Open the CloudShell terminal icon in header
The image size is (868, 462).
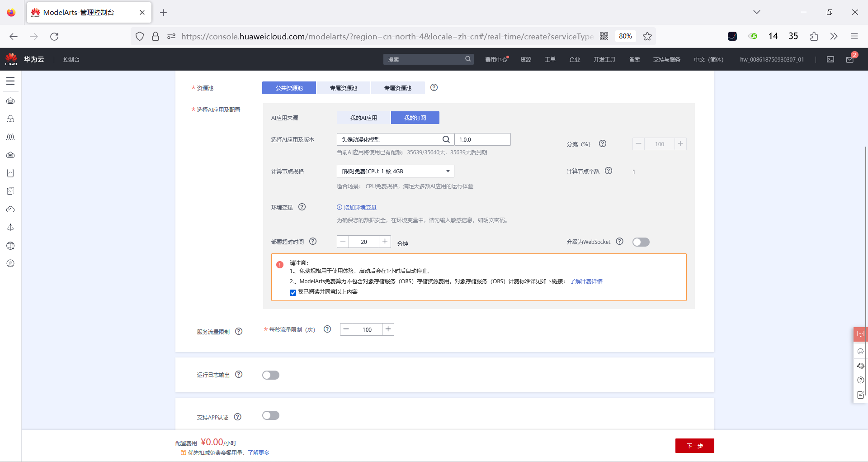coord(830,59)
